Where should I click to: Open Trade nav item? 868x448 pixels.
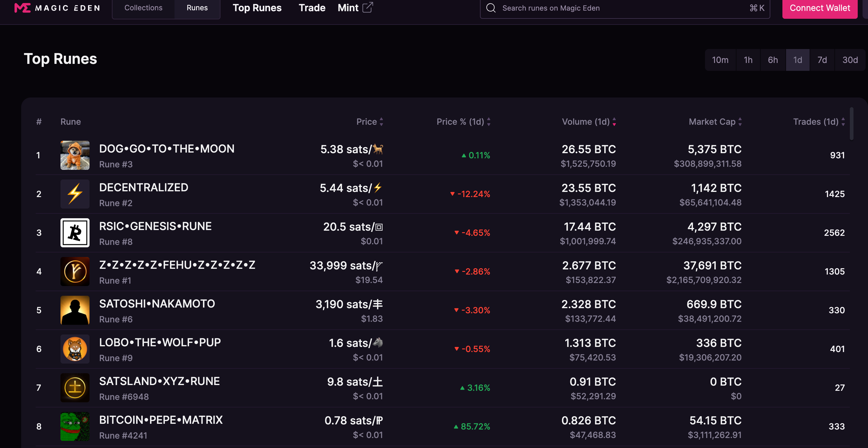click(x=312, y=8)
